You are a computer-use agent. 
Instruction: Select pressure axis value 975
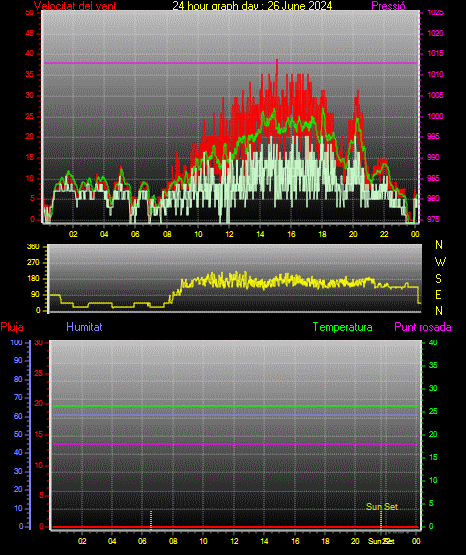pyautogui.click(x=433, y=219)
